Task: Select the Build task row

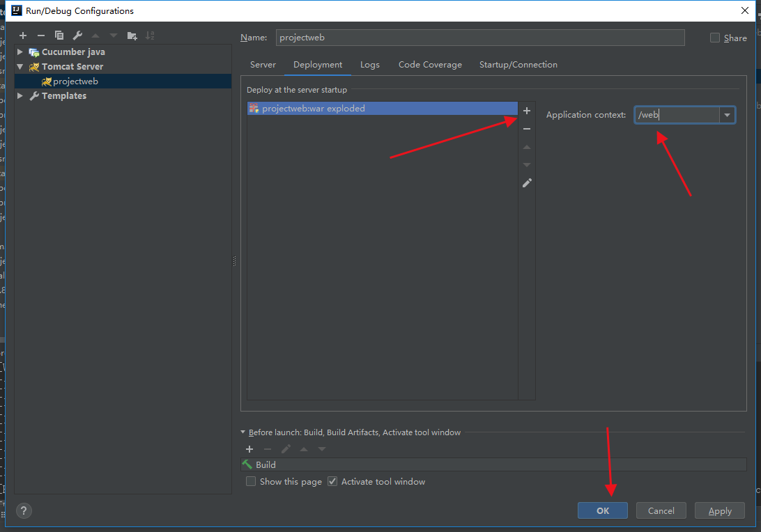Action: (493, 464)
